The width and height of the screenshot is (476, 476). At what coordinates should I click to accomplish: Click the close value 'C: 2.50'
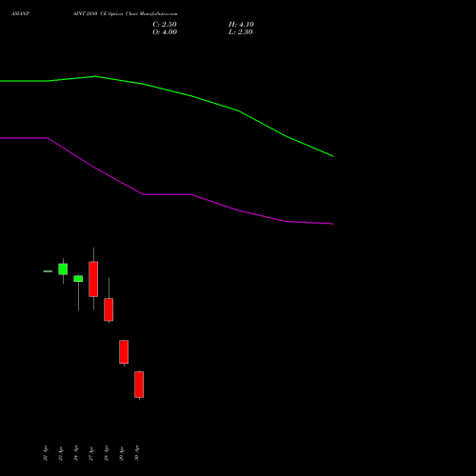(x=165, y=25)
